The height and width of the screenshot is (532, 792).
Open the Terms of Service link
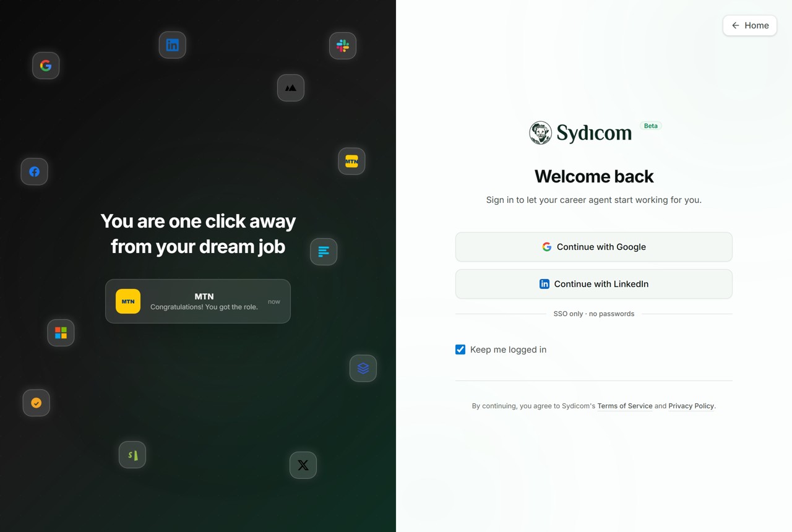coord(625,406)
